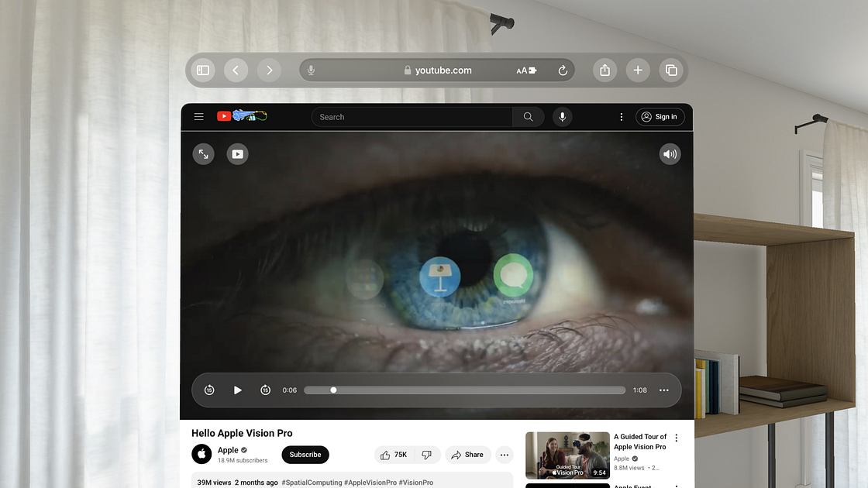Screen dimensions: 868x488
Task: Toggle the Safari sidebar button
Action: (x=203, y=70)
